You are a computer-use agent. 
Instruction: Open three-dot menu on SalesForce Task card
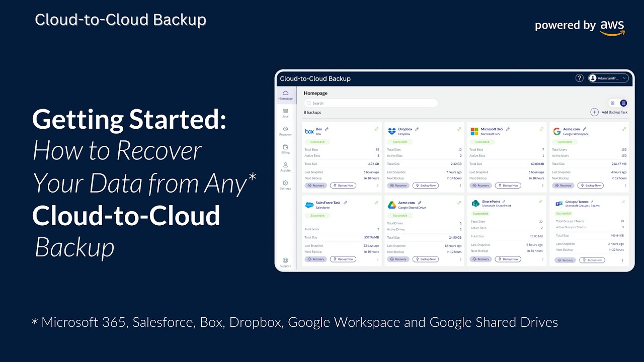(378, 259)
